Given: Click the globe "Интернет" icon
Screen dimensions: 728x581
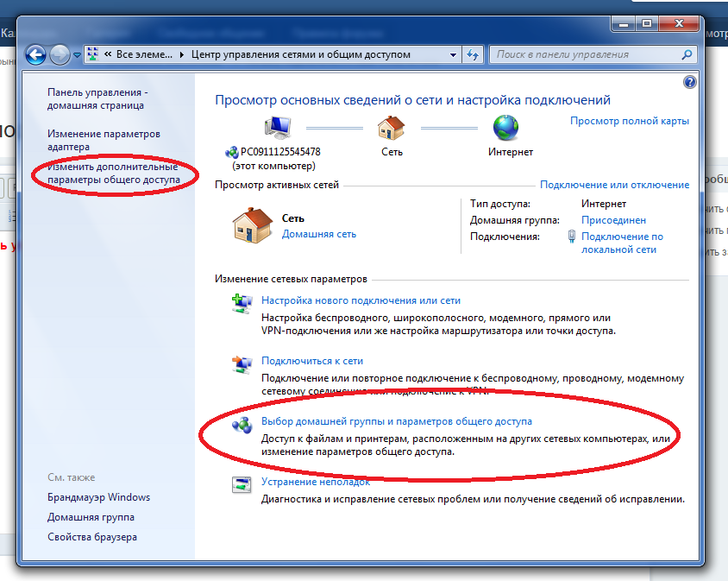Looking at the screenshot, I should click(505, 128).
